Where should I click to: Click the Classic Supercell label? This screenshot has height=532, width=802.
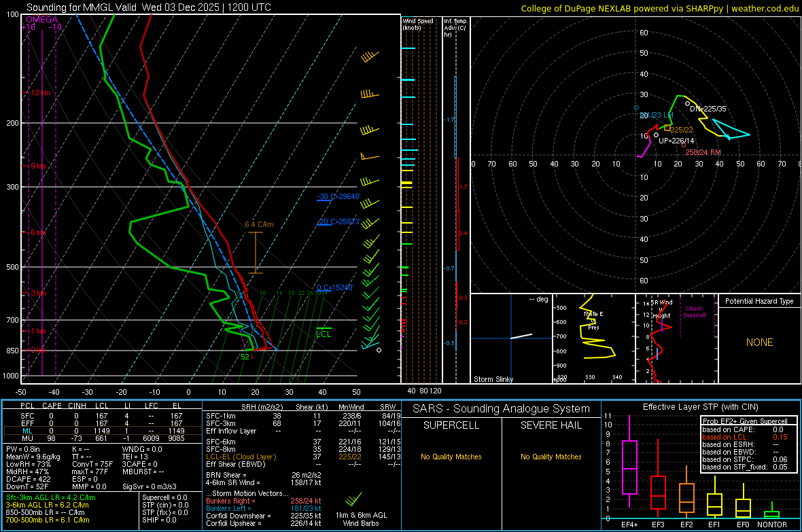pos(694,312)
